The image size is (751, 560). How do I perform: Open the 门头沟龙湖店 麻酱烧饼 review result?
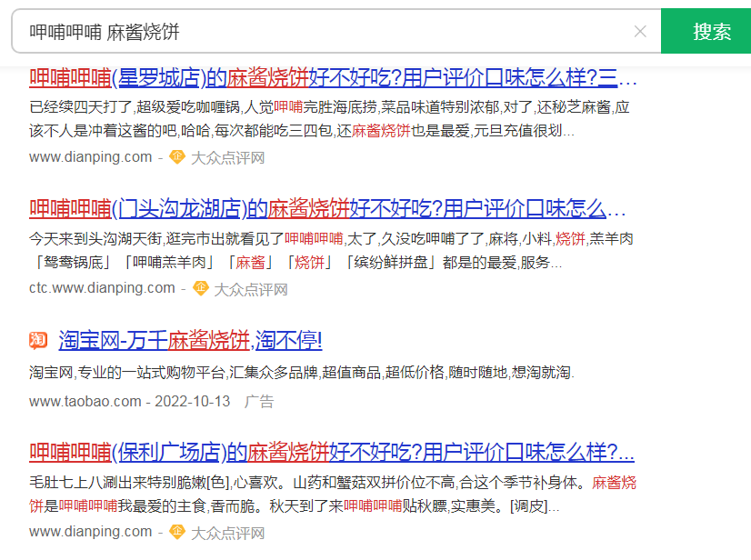(x=327, y=209)
